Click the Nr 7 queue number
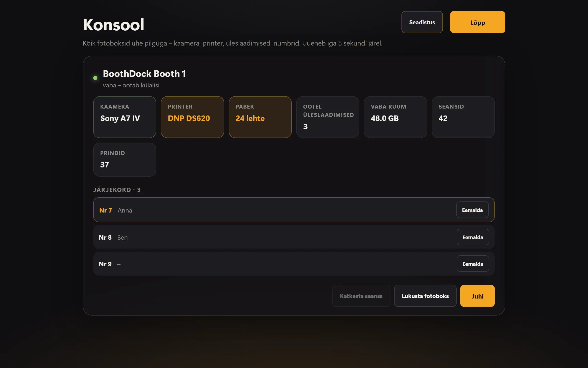Viewport: 588px width, 368px height. [x=105, y=210]
